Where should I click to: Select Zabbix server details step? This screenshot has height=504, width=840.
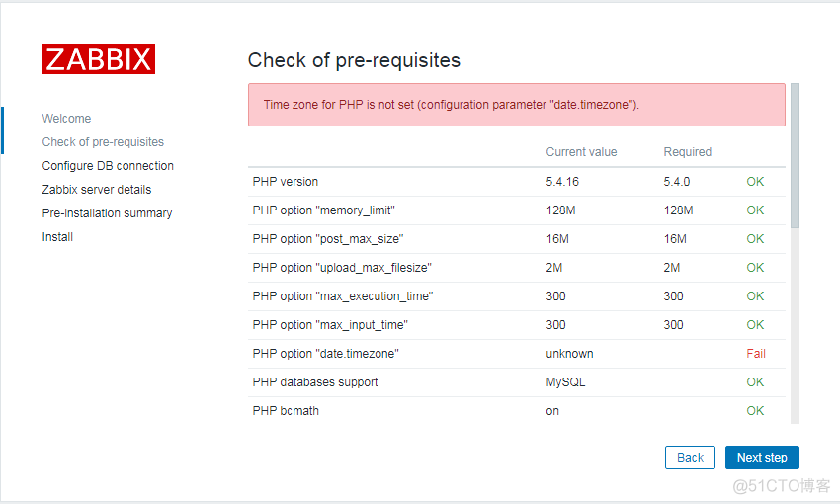pyautogui.click(x=97, y=190)
